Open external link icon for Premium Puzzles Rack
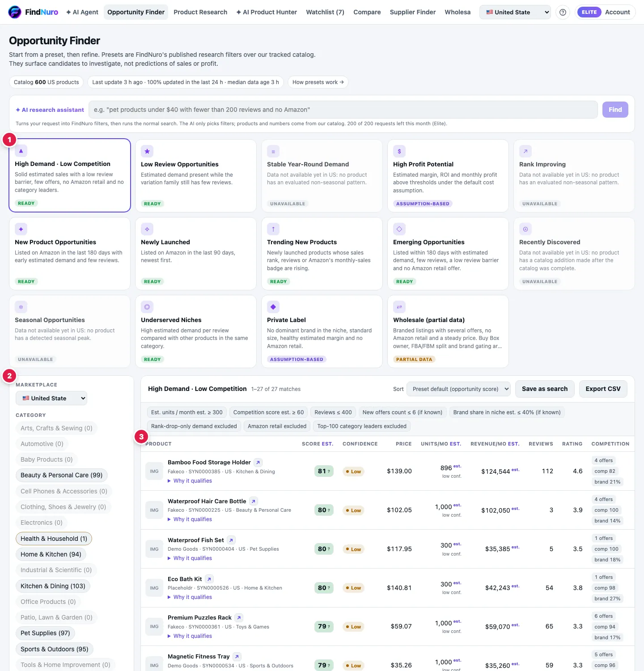The image size is (644, 671). (x=239, y=618)
